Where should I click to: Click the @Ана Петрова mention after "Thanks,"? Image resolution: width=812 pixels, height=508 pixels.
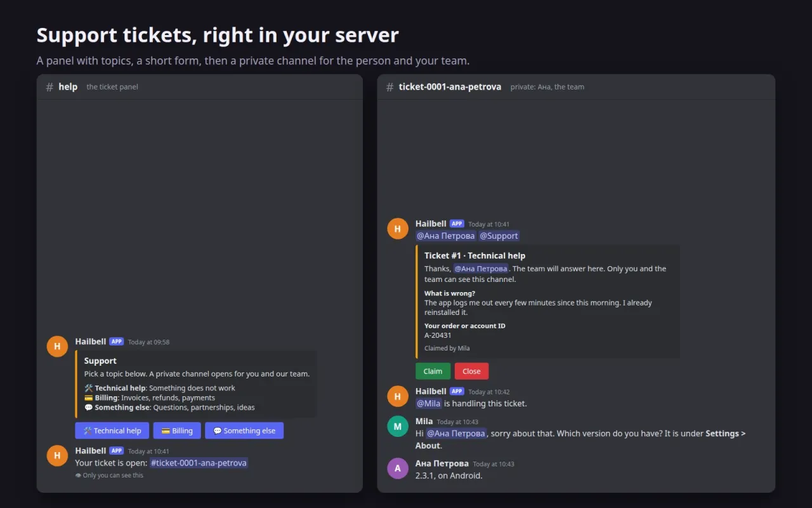(x=481, y=269)
